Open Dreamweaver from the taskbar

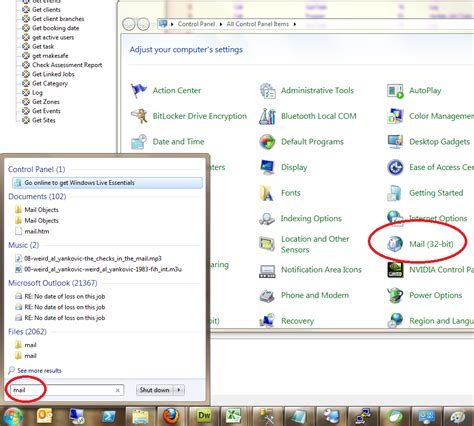204,416
